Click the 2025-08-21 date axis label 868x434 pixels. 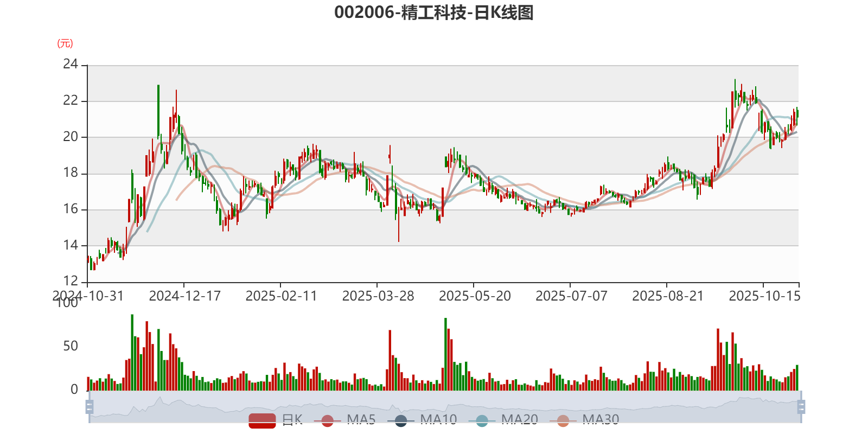[668, 296]
